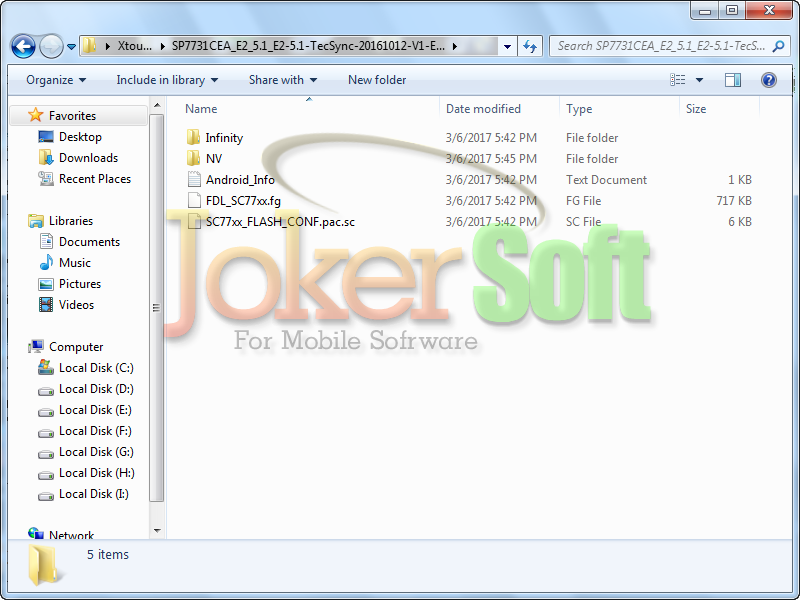Select the SC77xx_FLASH_CONF.pac.sc file
This screenshot has height=600, width=800.
click(x=280, y=222)
